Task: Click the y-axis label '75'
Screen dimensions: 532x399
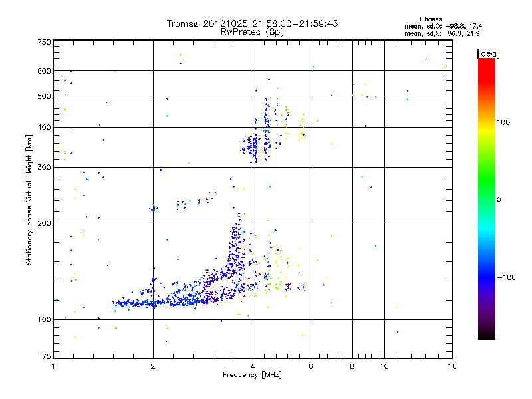Action: coord(47,356)
